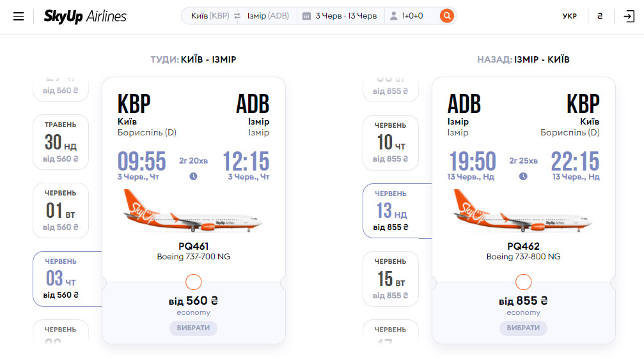Open the hamburger main menu
This screenshot has width=644, height=359.
(x=19, y=17)
